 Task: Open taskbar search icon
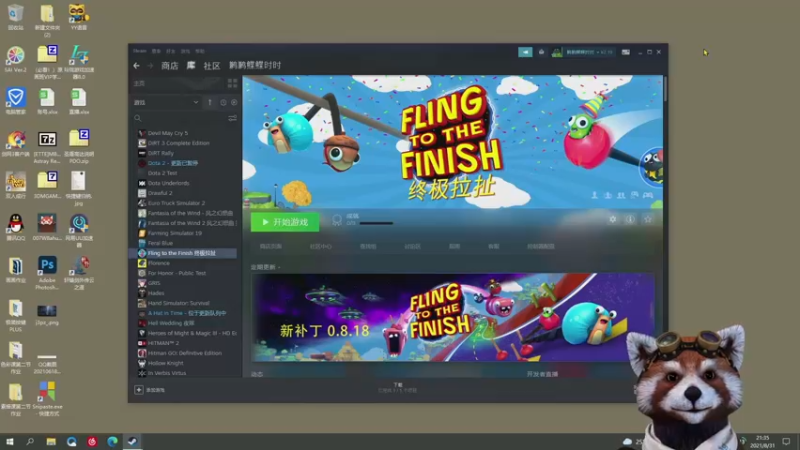[30, 442]
